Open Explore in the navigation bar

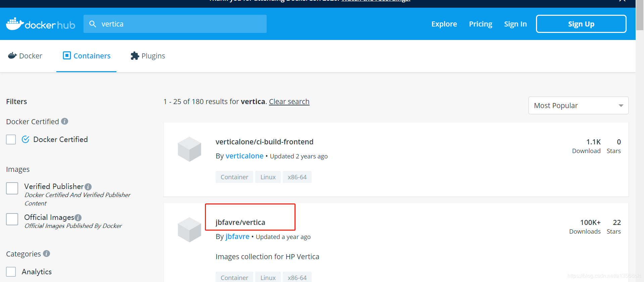(444, 24)
